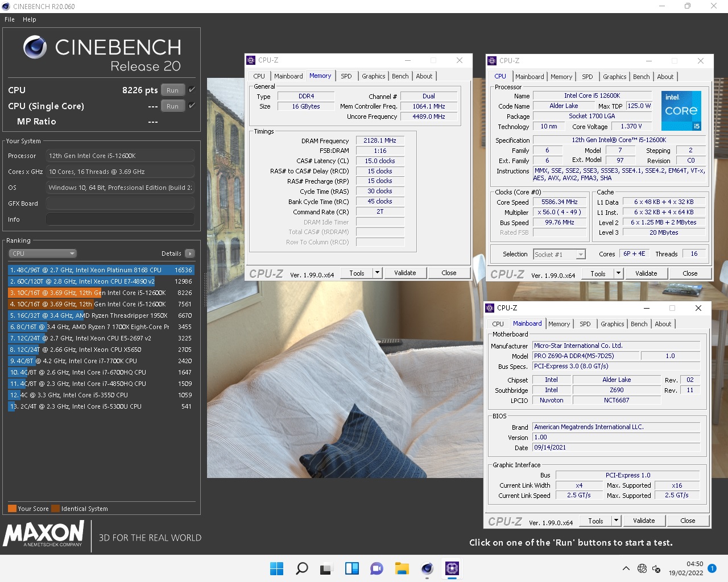Run the CPU multi-core benchmark
Image resolution: width=728 pixels, height=582 pixels.
click(x=173, y=90)
